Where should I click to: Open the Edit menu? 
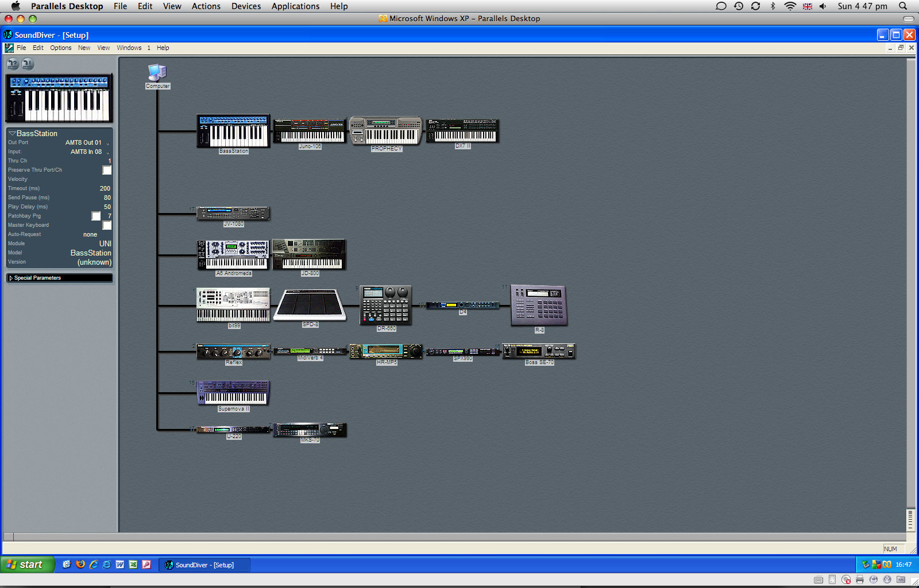(38, 48)
